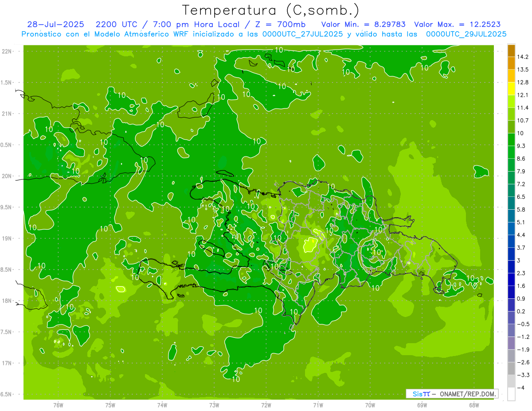Click the 13.5 colorbar label
This screenshot has width=532, height=411.
point(522,70)
